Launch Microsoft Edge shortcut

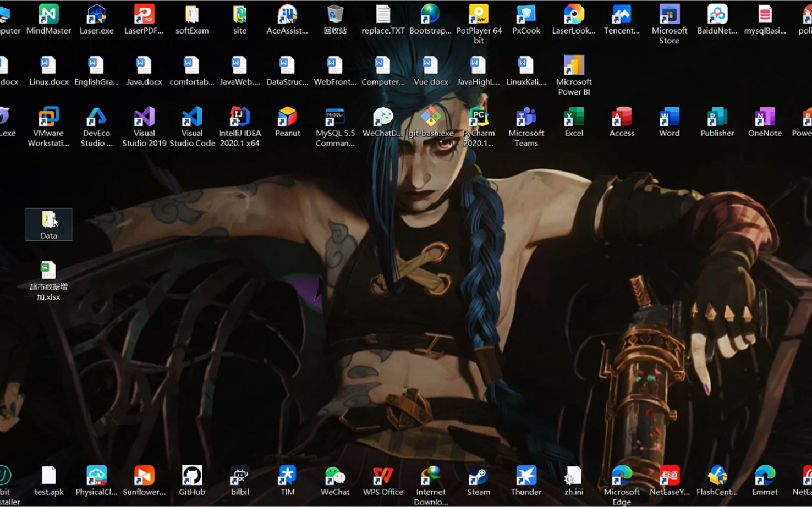[622, 486]
